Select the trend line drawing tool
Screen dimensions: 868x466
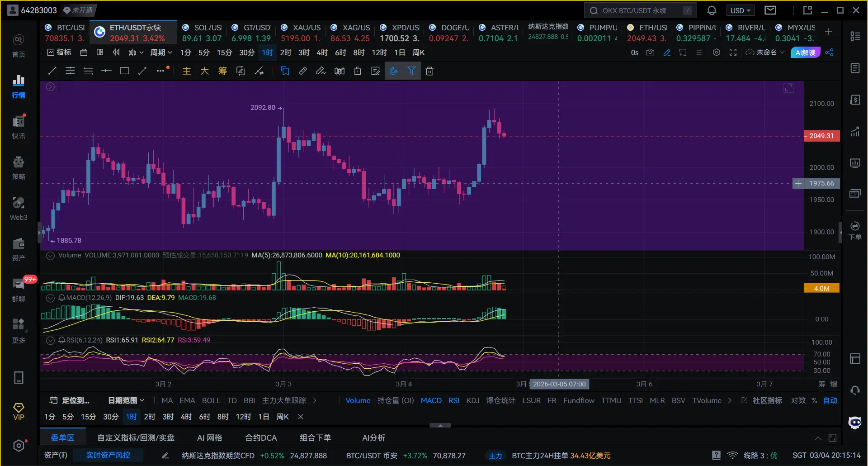click(52, 71)
